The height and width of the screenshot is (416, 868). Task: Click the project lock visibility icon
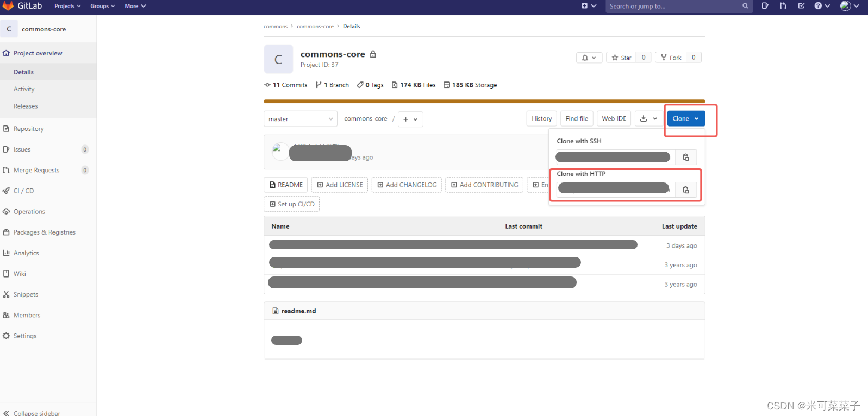pos(373,54)
